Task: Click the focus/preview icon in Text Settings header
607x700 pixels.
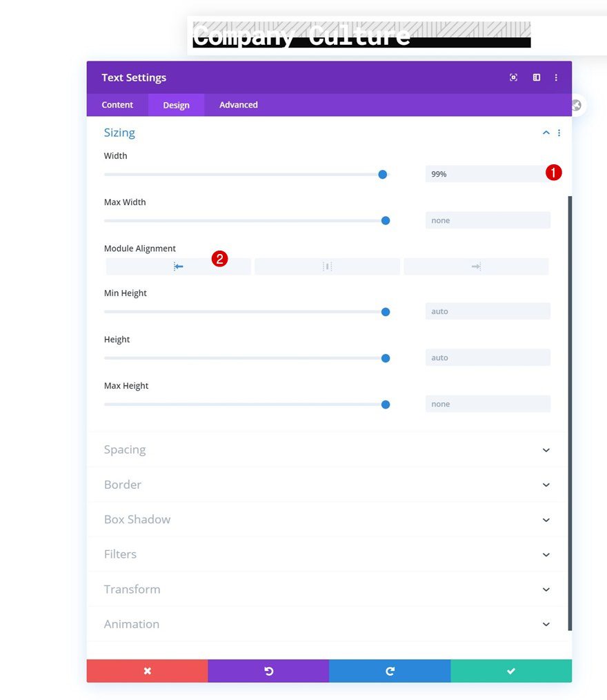Action: (513, 77)
